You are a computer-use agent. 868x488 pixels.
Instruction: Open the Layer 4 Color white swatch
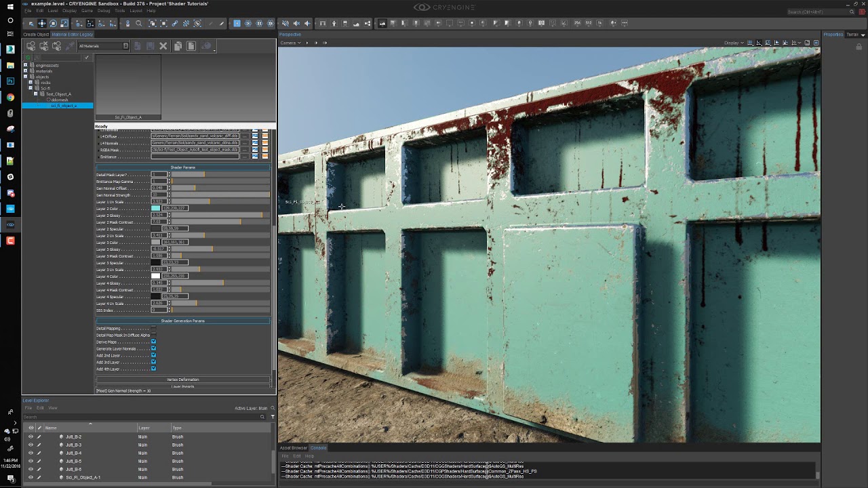pos(156,277)
